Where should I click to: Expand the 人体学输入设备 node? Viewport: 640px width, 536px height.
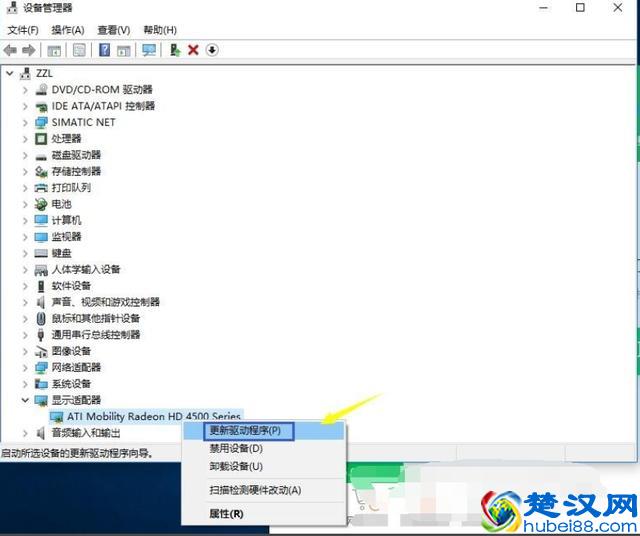point(25,269)
